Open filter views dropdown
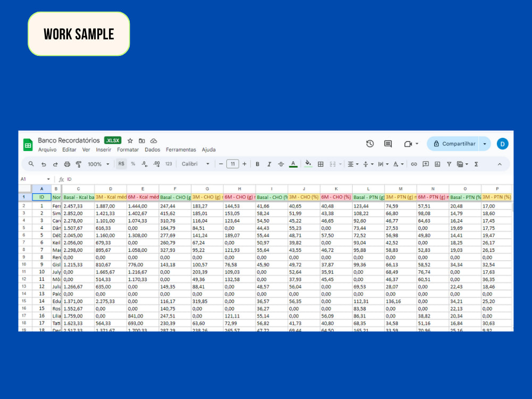Screen dimensions: 532x399 [x=462, y=164]
